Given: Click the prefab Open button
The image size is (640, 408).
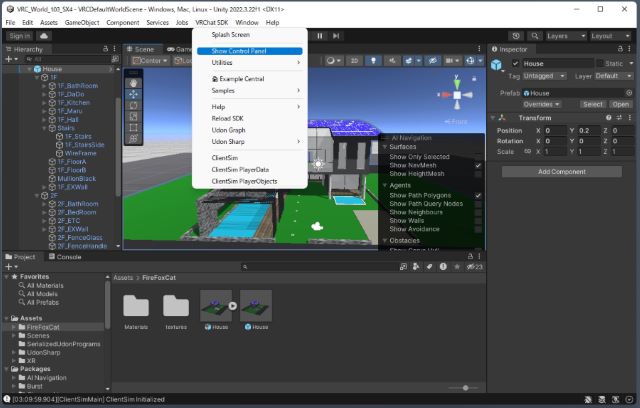Looking at the screenshot, I should pyautogui.click(x=620, y=104).
